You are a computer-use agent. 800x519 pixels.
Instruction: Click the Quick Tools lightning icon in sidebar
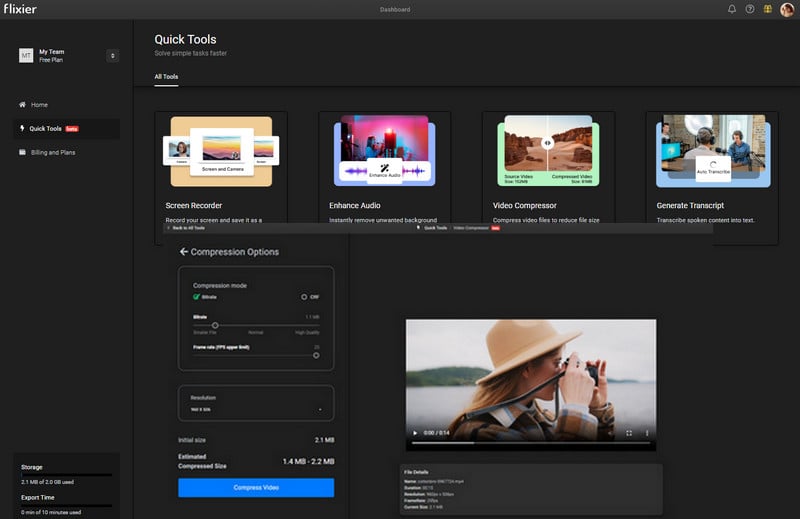(x=22, y=128)
